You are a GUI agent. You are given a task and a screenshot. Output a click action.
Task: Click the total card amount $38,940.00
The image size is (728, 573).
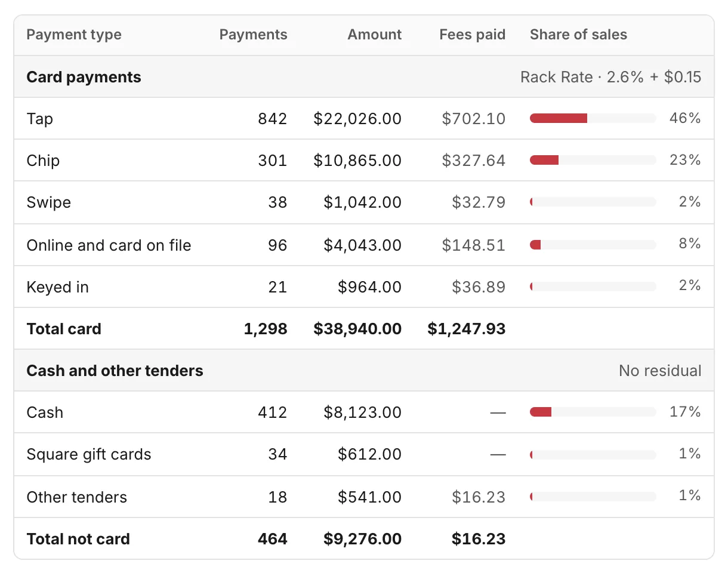pos(357,329)
